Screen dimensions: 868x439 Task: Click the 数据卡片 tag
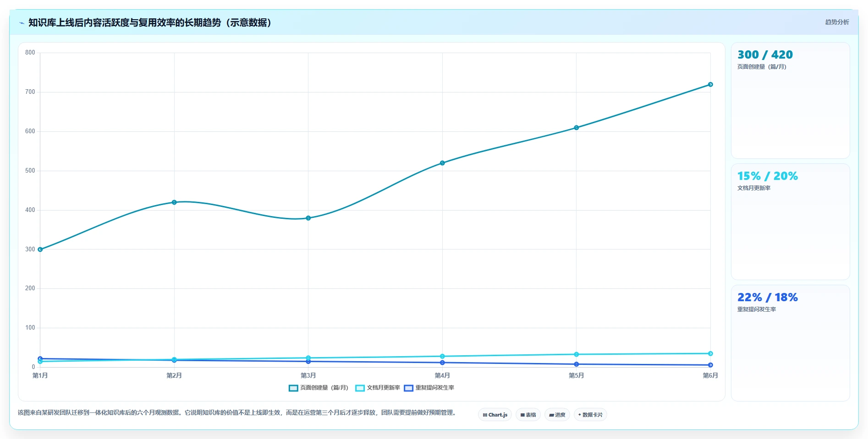point(590,415)
